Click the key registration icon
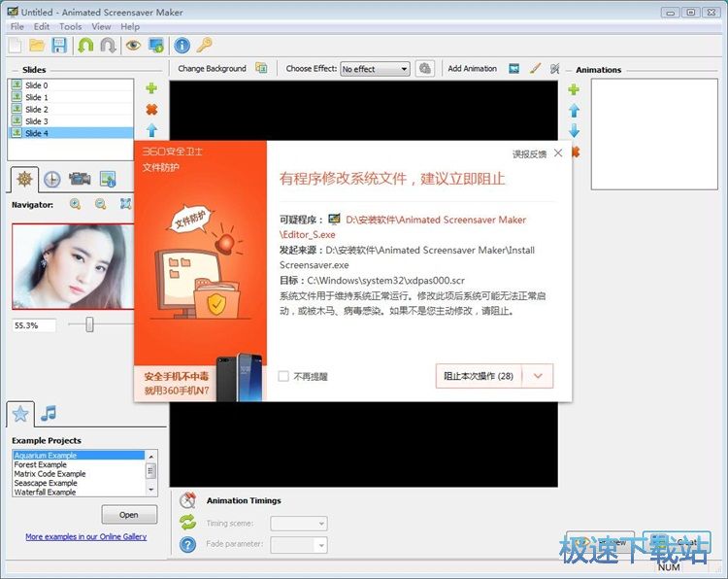 pyautogui.click(x=204, y=45)
